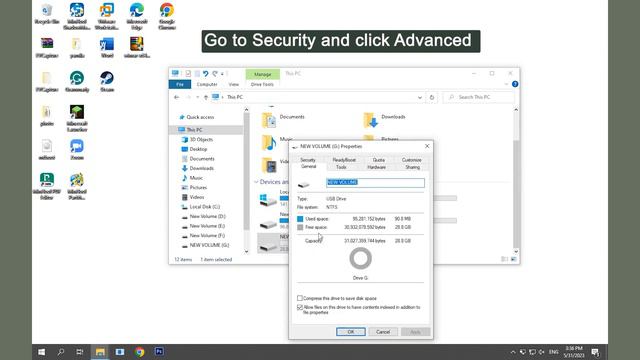Click the NEW VOLUME name input field

(375, 182)
